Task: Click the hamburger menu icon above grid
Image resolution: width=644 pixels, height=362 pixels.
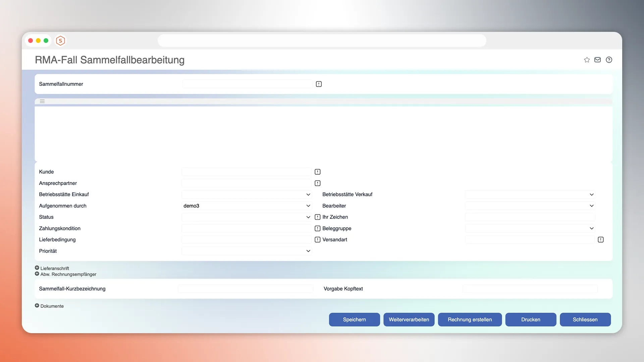Action: [x=42, y=101]
